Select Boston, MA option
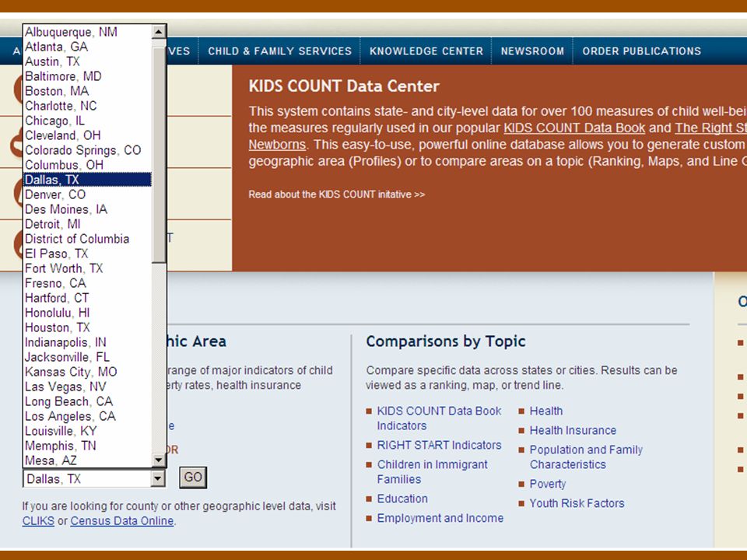 (88, 91)
